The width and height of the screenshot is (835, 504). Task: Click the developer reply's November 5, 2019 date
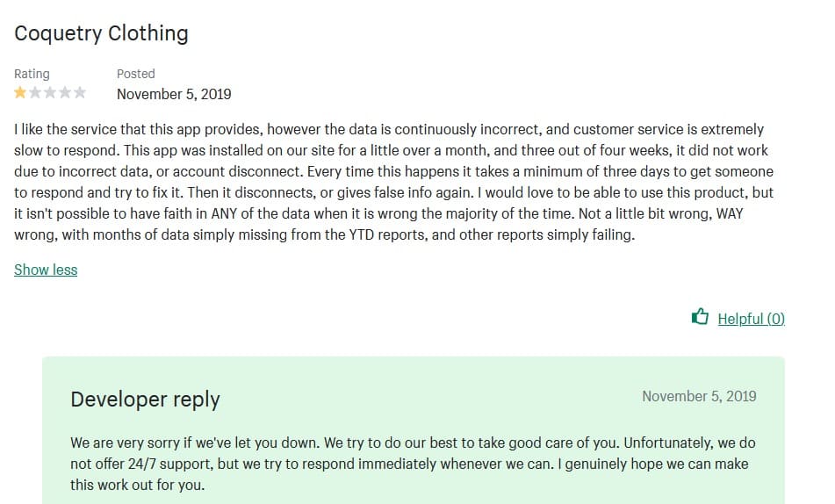point(699,396)
